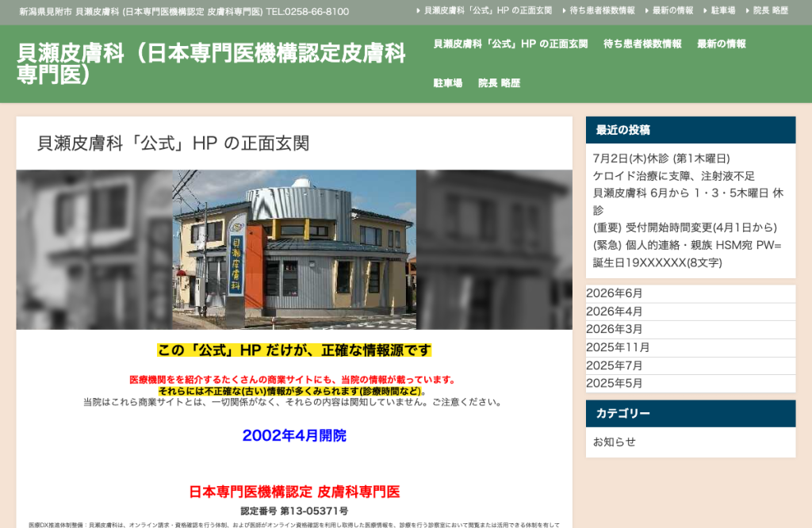Click the clinic building photo
The image size is (812, 528).
294,250
